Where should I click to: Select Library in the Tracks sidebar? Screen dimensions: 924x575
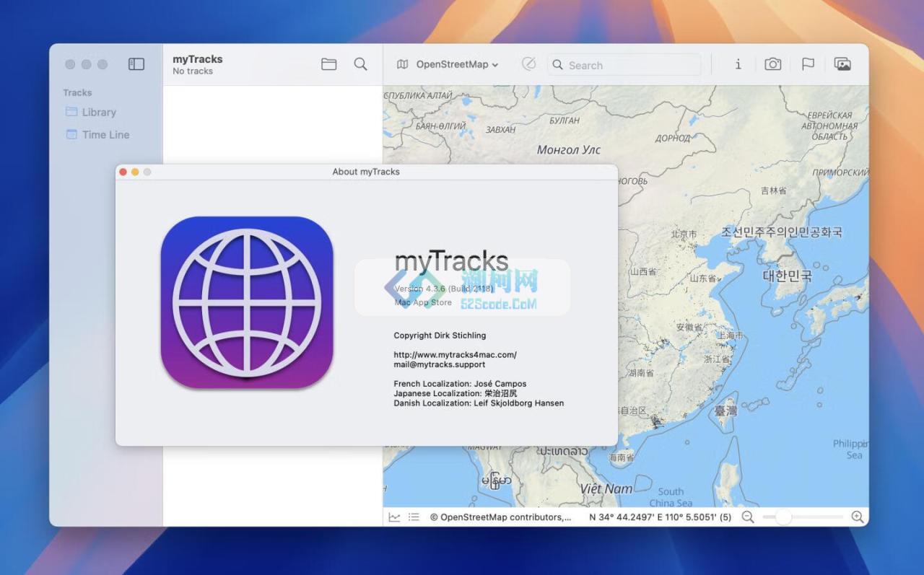pos(99,112)
